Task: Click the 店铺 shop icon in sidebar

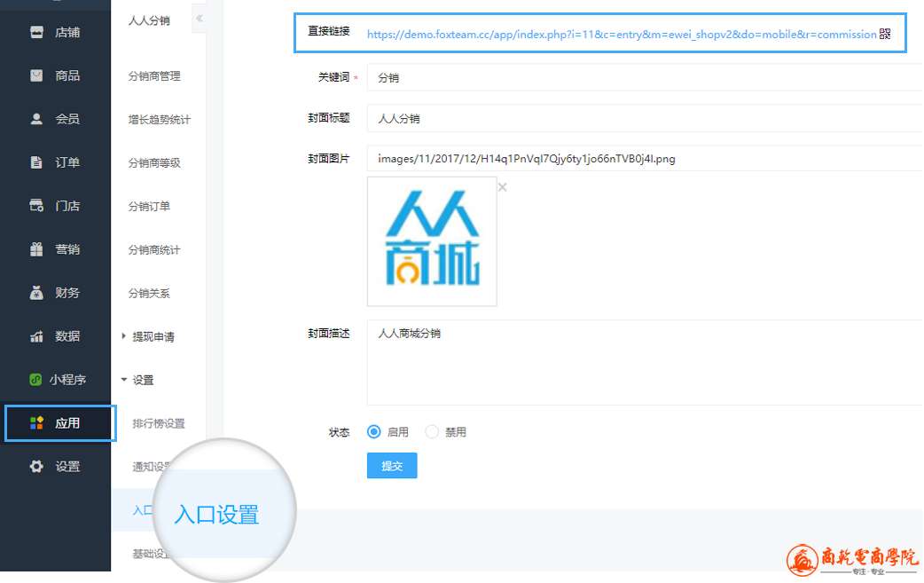Action: [36, 32]
